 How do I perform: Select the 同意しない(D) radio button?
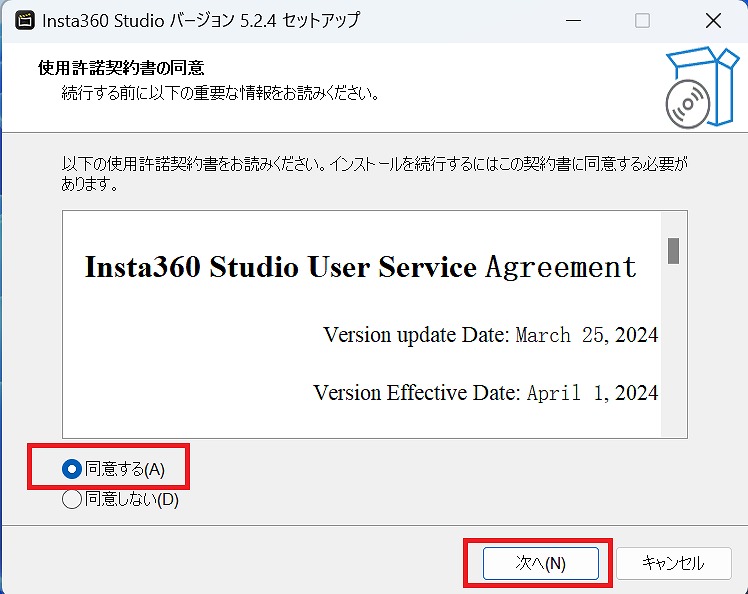[72, 500]
